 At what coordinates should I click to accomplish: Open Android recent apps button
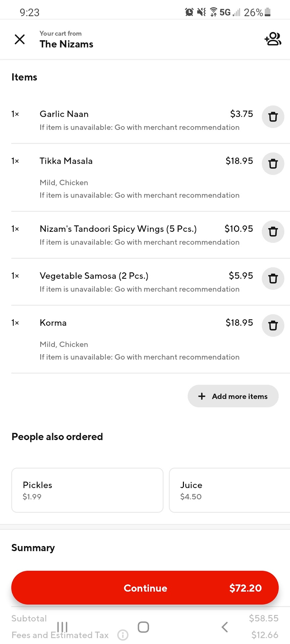[x=62, y=627]
